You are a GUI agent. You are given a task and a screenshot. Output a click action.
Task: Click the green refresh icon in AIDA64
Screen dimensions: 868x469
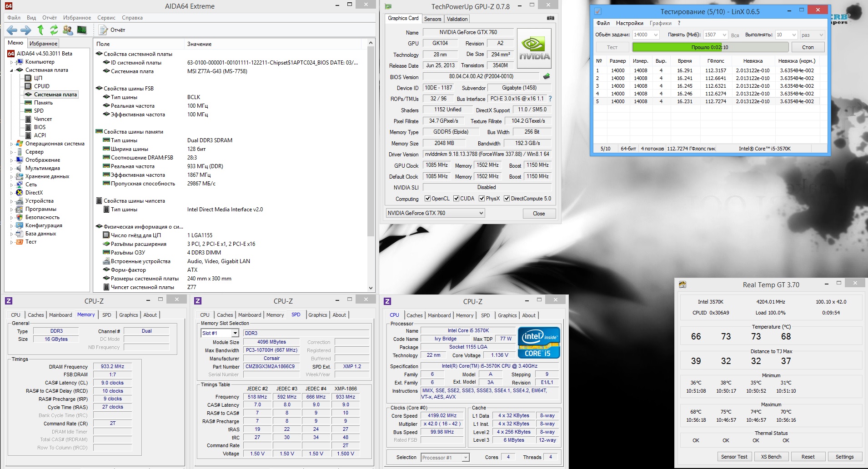coord(54,30)
